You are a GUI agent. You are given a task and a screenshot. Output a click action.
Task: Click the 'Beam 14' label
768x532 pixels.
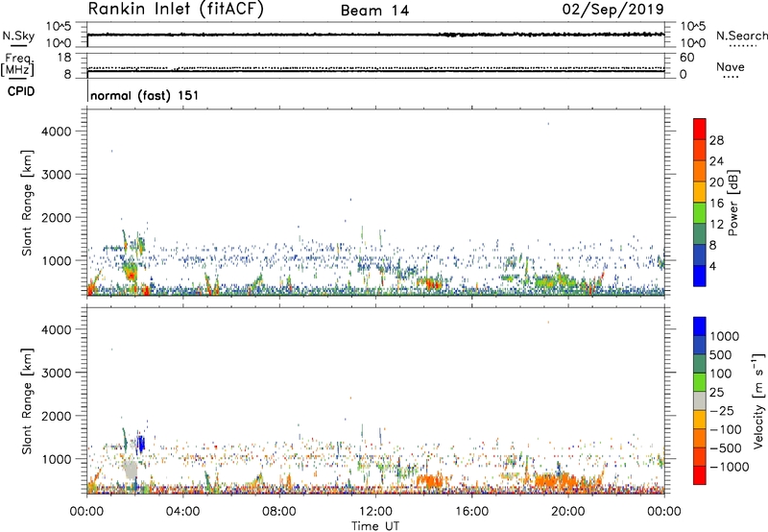[374, 11]
